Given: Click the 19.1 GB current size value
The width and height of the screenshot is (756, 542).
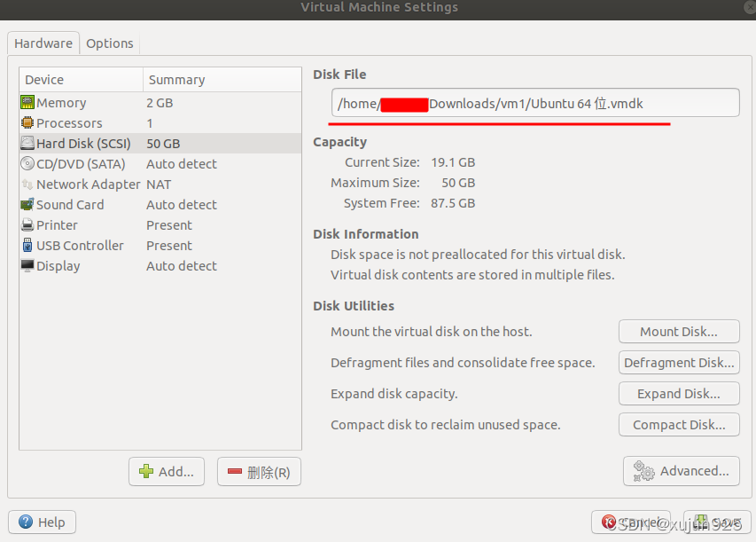Looking at the screenshot, I should [453, 162].
